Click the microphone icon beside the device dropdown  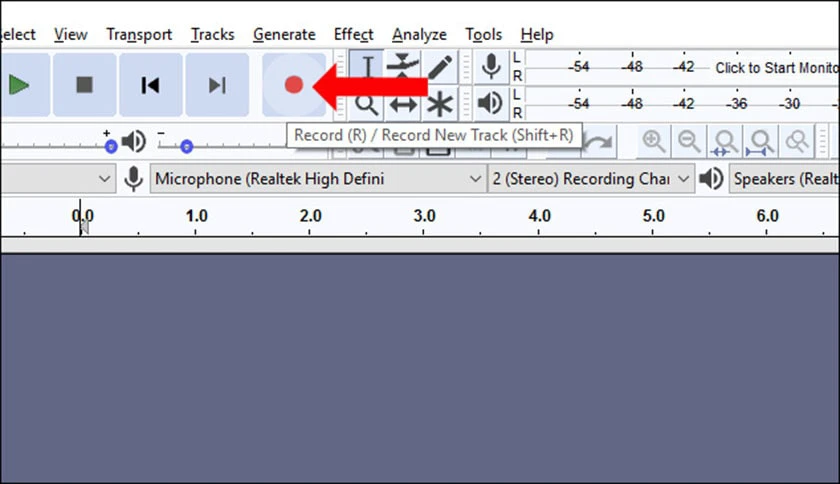(x=133, y=178)
